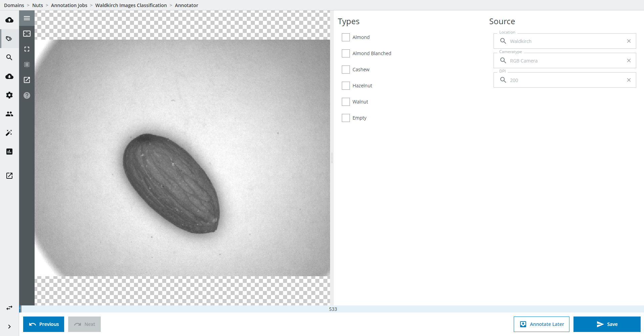This screenshot has width=644, height=336.
Task: Open the search tool in the sidebar
Action: [9, 57]
